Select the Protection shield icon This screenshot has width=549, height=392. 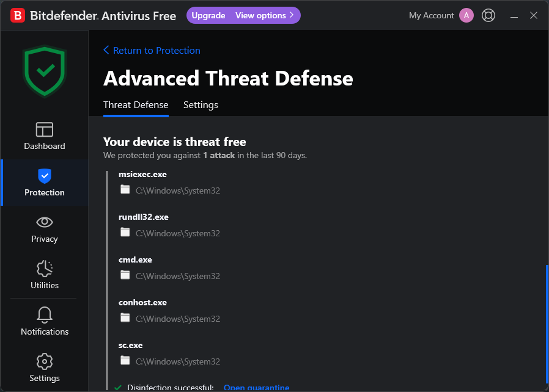coord(45,176)
